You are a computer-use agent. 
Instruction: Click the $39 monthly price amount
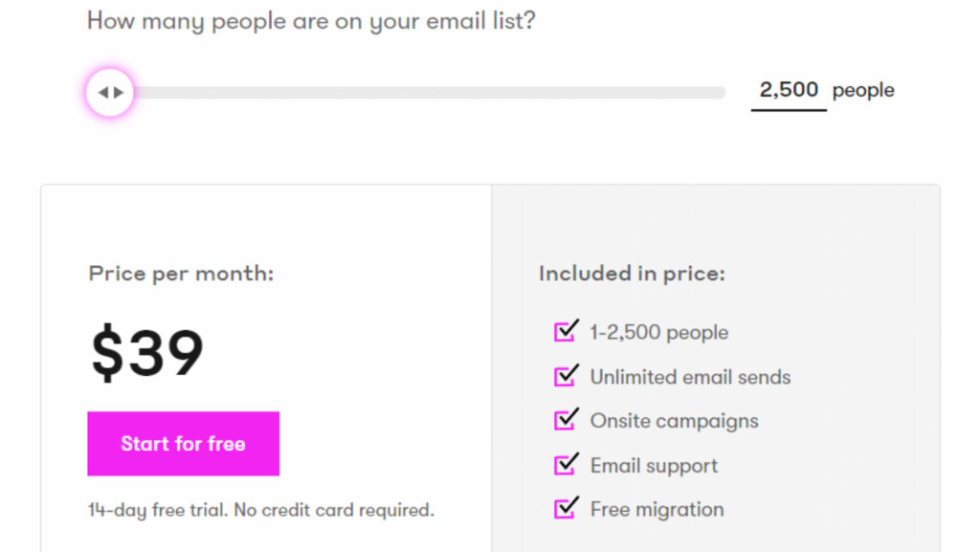(147, 352)
